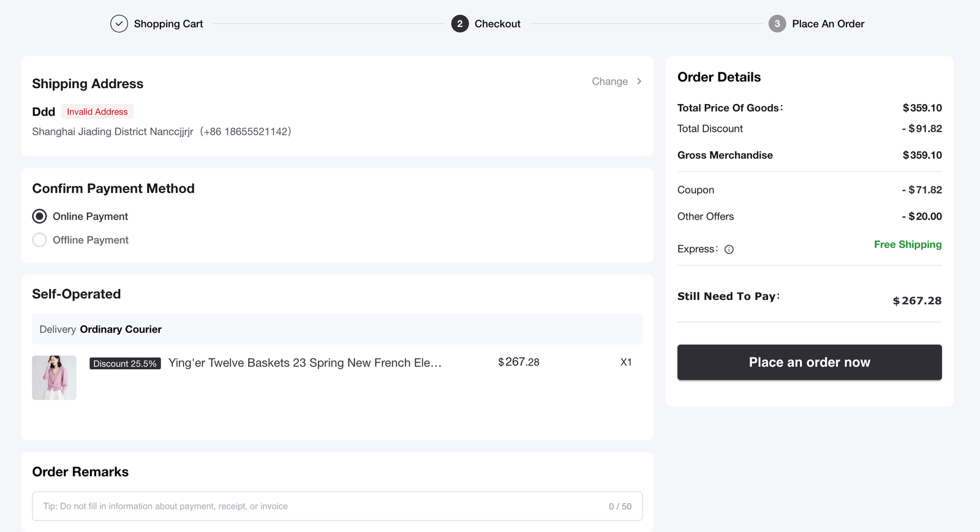The height and width of the screenshot is (532, 980).
Task: Click the Place An Order step 3 icon
Action: click(x=777, y=24)
